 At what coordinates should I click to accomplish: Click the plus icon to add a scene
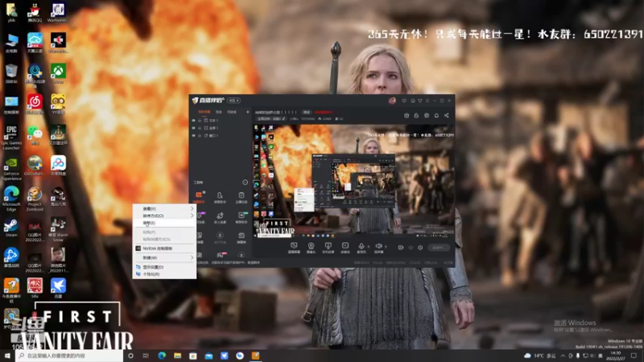click(247, 112)
